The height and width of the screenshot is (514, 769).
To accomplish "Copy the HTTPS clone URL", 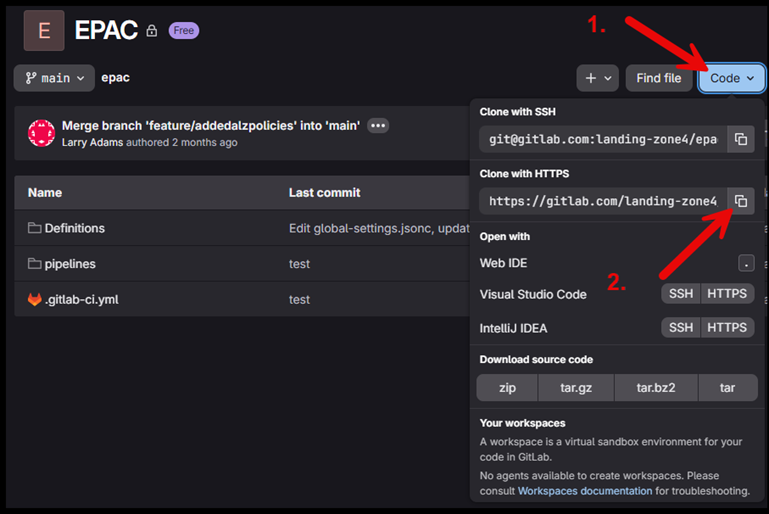I will [x=741, y=201].
